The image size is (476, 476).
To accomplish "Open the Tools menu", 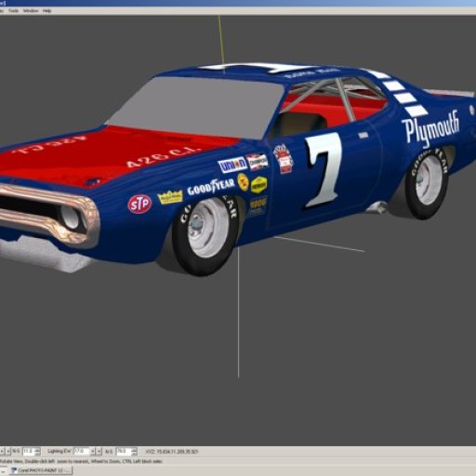I will tap(13, 11).
